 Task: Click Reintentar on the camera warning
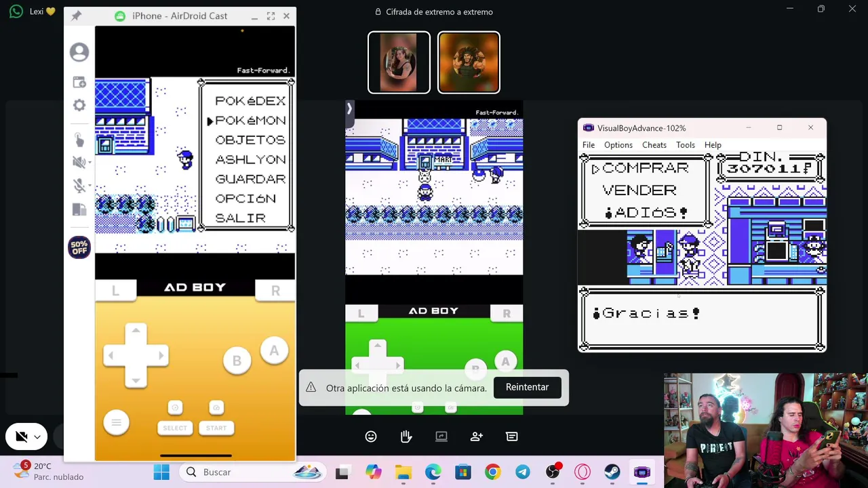(527, 387)
